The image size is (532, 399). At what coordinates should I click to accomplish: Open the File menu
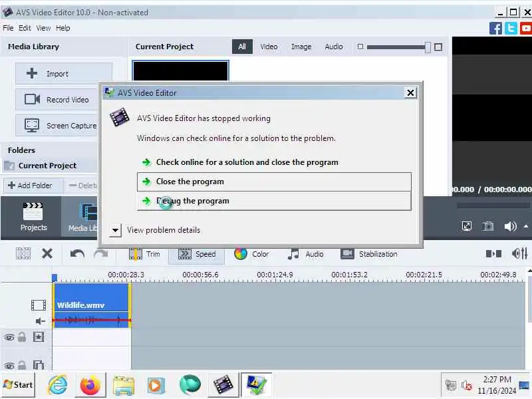click(x=8, y=28)
